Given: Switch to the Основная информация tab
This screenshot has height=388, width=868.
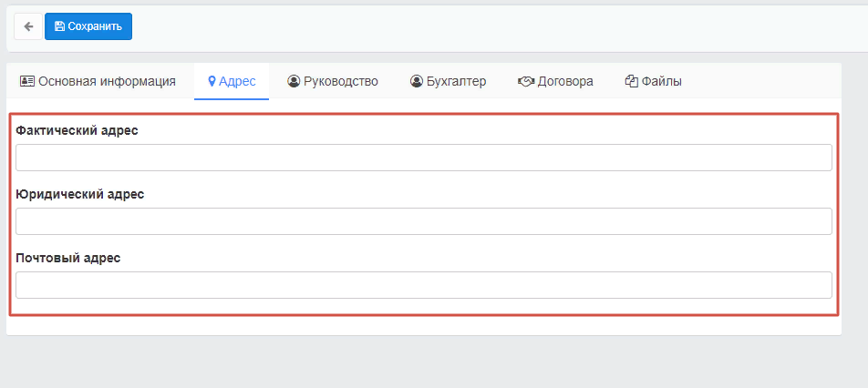Looking at the screenshot, I should point(98,81).
